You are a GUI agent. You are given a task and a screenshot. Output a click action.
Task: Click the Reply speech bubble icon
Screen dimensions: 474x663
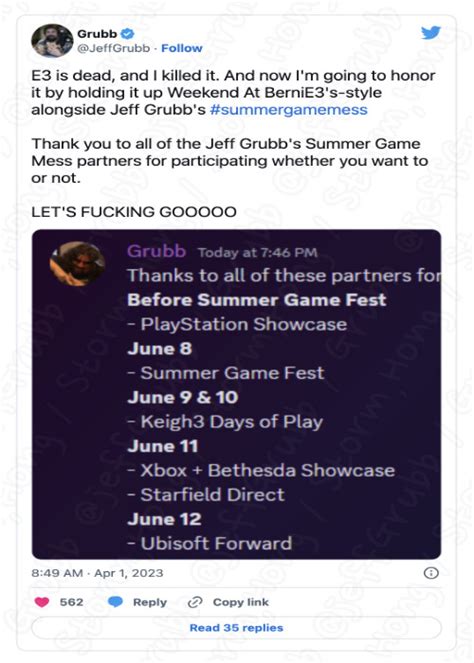click(x=115, y=602)
